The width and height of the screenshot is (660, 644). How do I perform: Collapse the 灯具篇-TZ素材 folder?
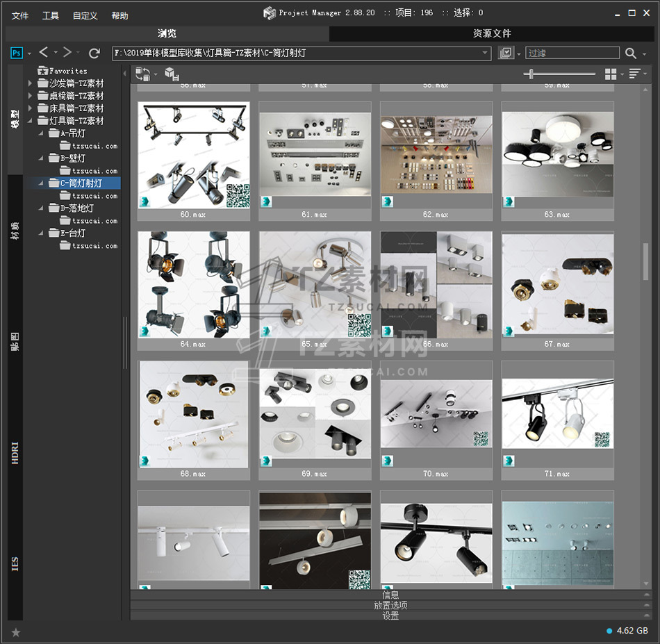(30, 121)
